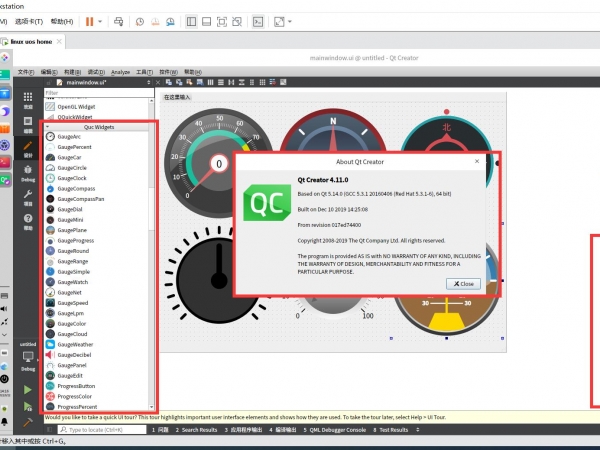
Task: Open the pause button dropdown arrow
Action: [102, 20]
